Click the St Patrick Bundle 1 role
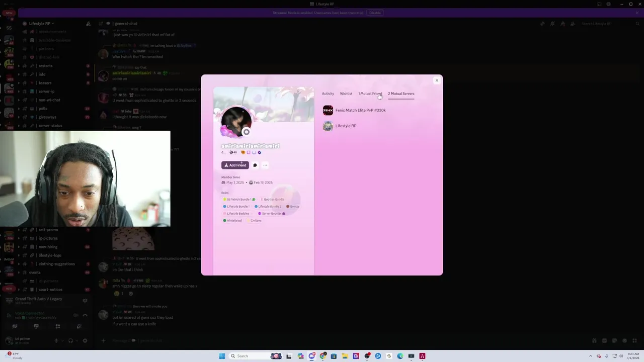Image resolution: width=644 pixels, height=362 pixels. (x=239, y=199)
